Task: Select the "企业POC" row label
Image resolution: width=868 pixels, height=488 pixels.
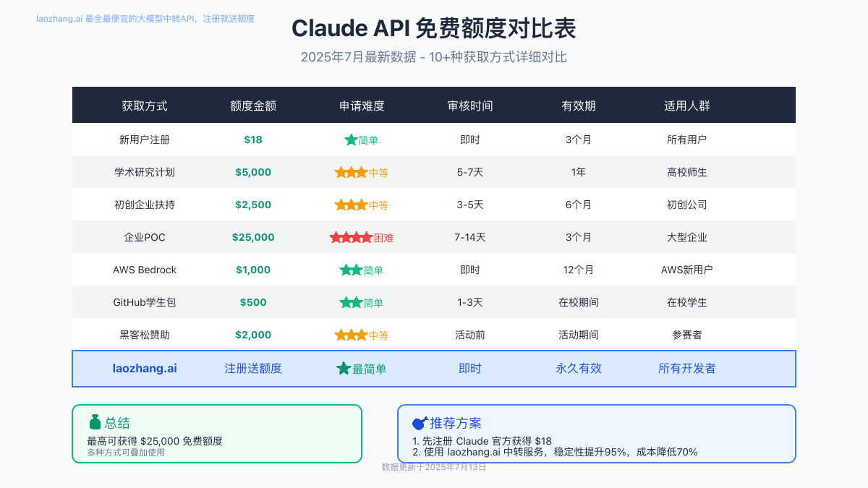Action: (145, 237)
